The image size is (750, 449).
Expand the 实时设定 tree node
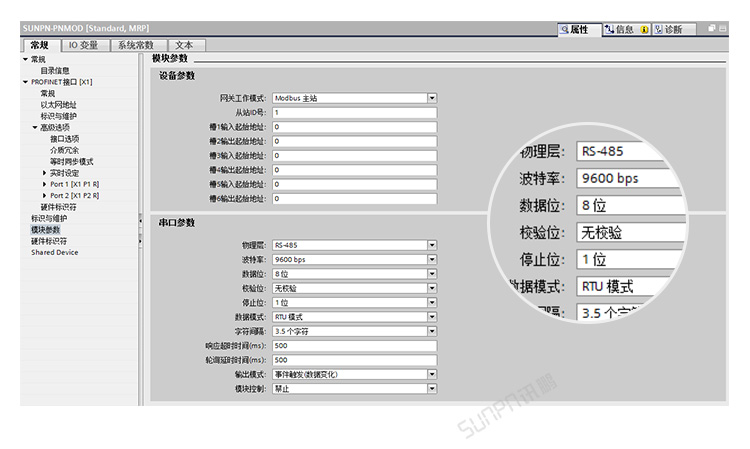pos(44,173)
